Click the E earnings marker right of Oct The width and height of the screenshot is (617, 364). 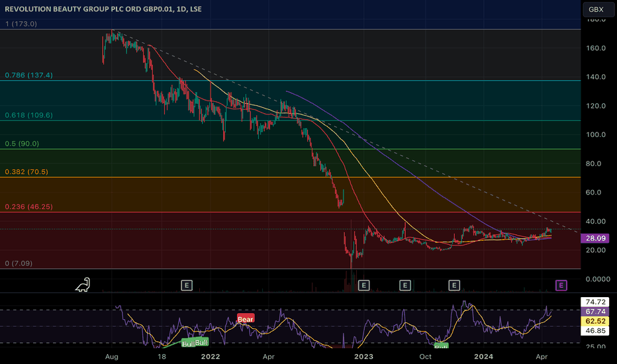[x=454, y=285]
